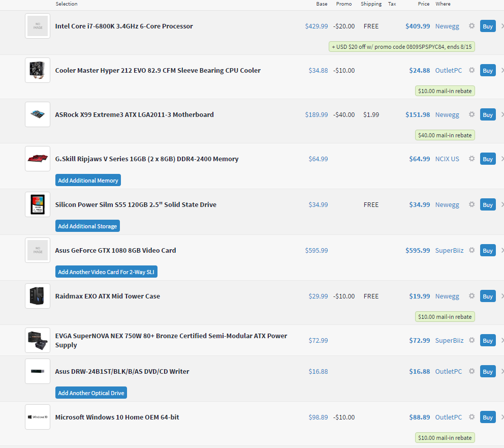Expand the Windows 10 row chevron
The height and width of the screenshot is (448, 504).
click(502, 417)
